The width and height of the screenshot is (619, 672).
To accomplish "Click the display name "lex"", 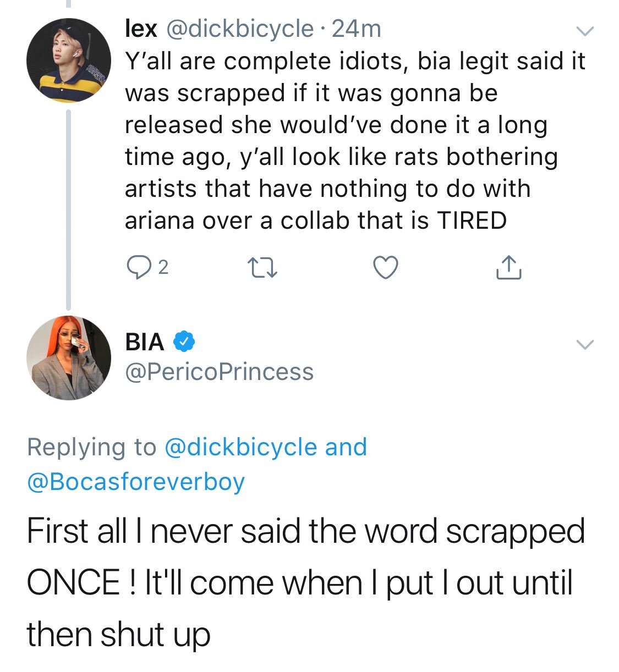I will click(x=141, y=29).
